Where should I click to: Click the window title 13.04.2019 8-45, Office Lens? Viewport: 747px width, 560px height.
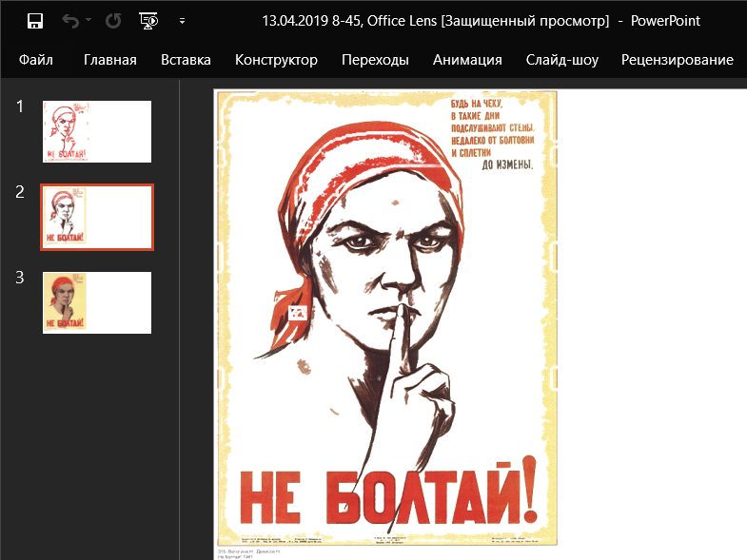pos(349,21)
